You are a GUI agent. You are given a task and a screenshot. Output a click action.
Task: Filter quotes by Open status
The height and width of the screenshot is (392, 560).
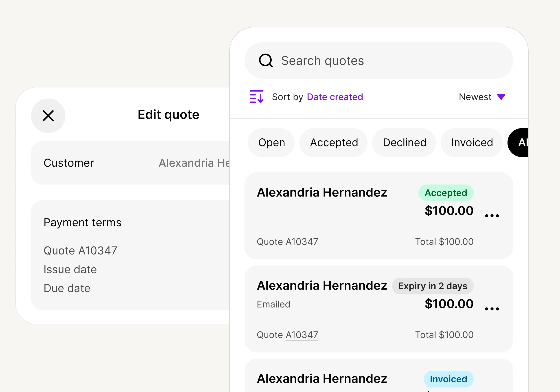[271, 143]
